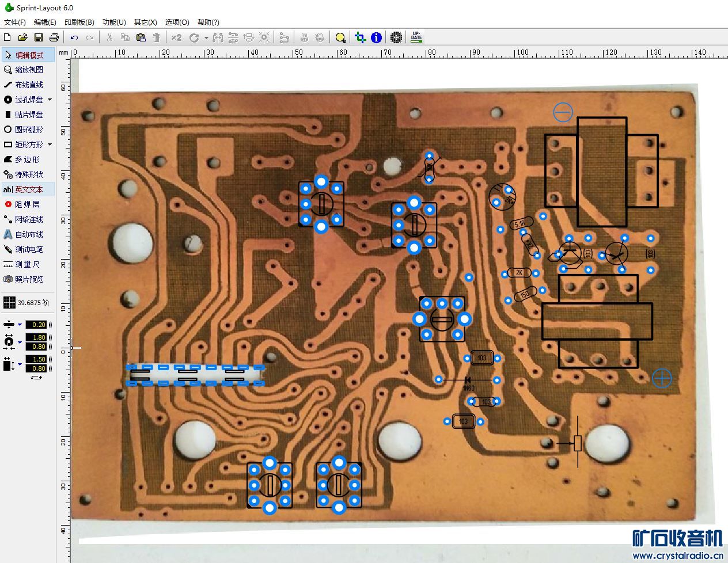Image resolution: width=728 pixels, height=563 pixels.
Task: Activate the 阻焊层 solder mask tool
Action: [x=26, y=204]
